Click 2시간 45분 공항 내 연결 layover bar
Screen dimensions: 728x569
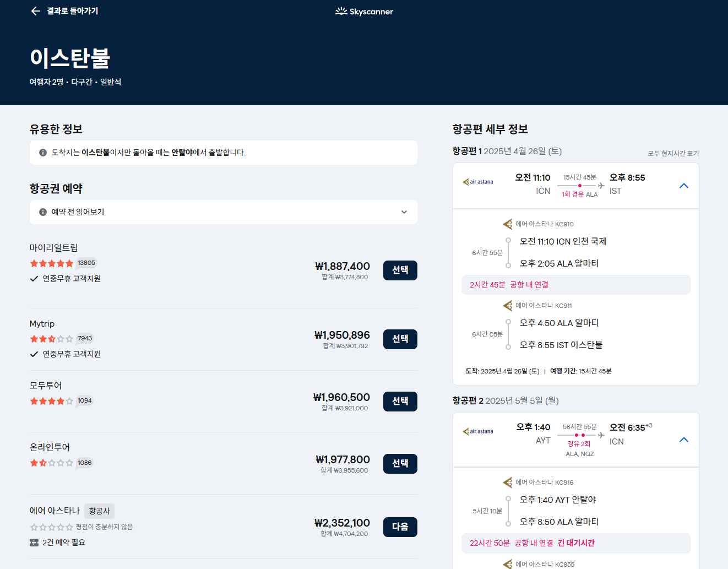coord(576,285)
